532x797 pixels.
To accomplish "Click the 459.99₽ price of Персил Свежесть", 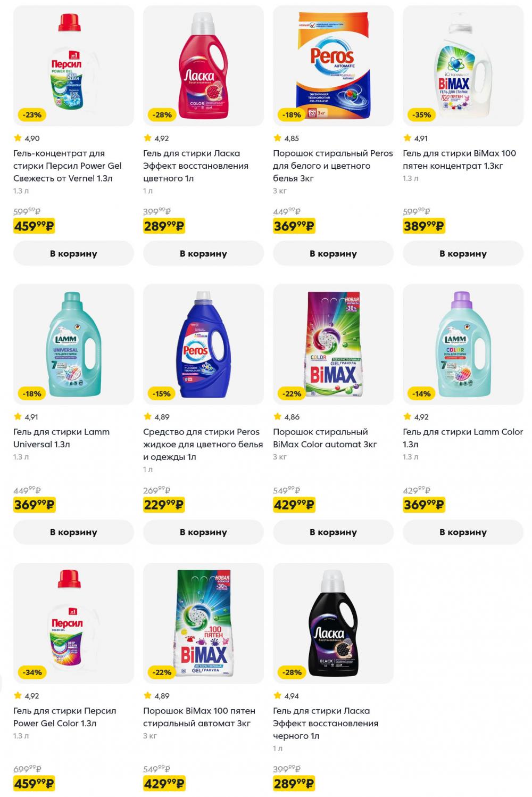I will (34, 226).
